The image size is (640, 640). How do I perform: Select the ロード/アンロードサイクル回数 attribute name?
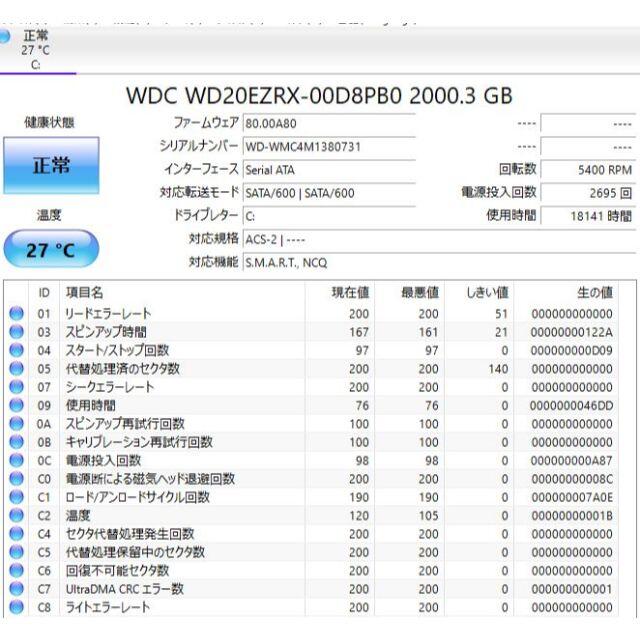[138, 497]
